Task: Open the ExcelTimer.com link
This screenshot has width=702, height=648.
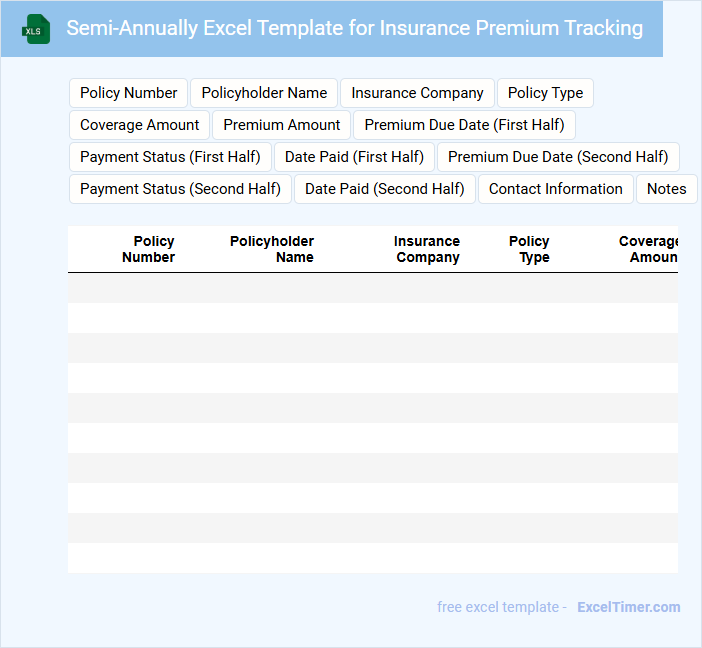Action: (x=628, y=607)
